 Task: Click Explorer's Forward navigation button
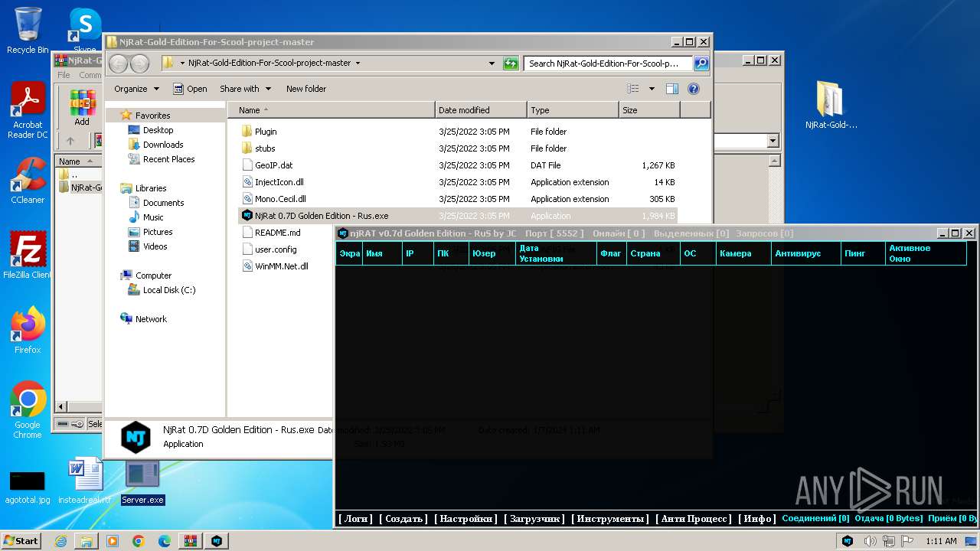click(139, 64)
